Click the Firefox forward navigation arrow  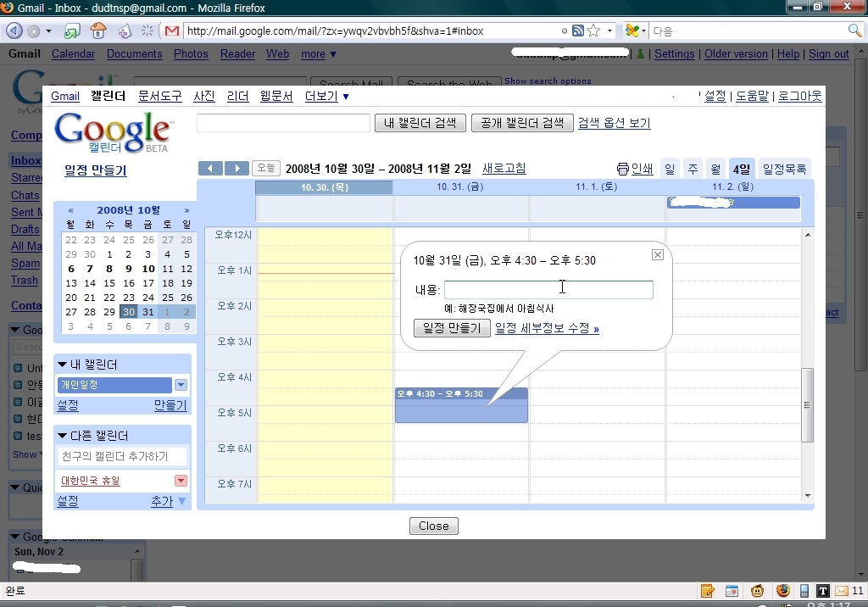33,31
